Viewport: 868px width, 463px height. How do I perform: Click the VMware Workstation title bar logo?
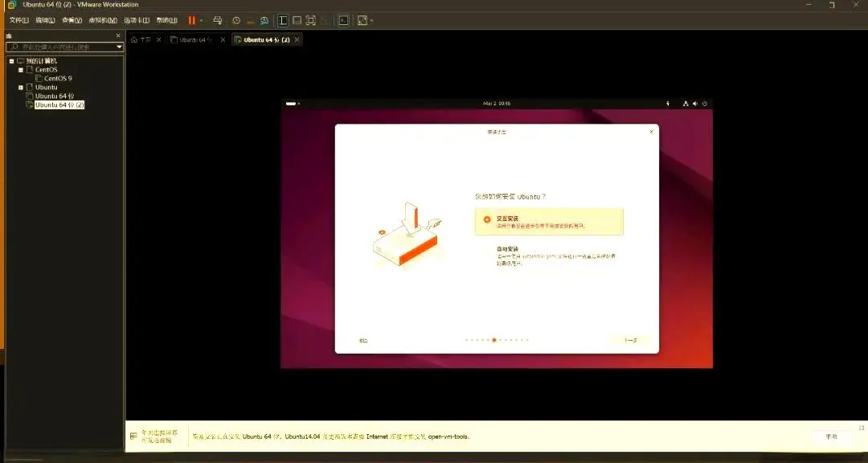coord(11,5)
